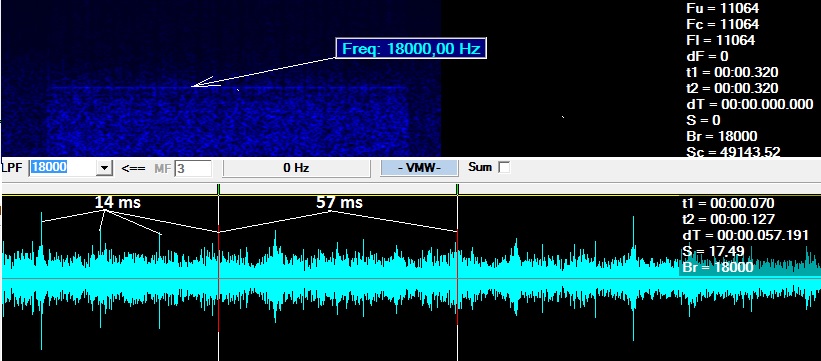The height and width of the screenshot is (361, 821).
Task: Click the "S = 17.49" waveform readout
Action: (713, 251)
